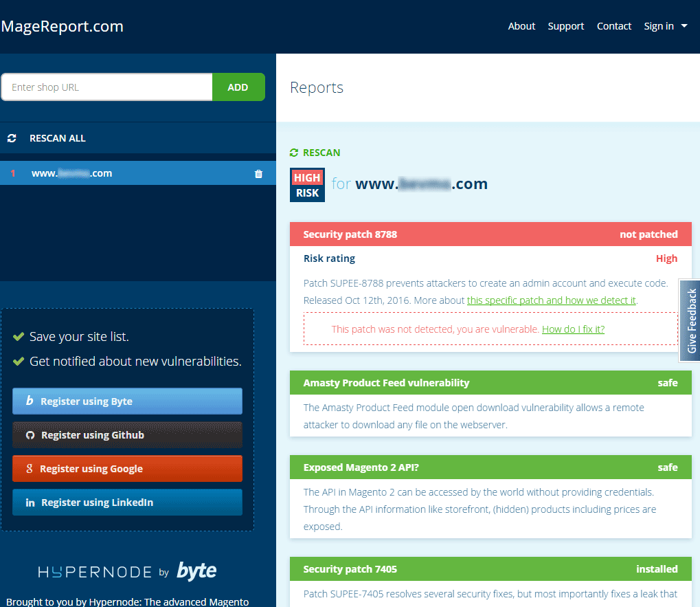Click the trash icon beside the shop entry
This screenshot has height=607, width=700.
click(258, 174)
